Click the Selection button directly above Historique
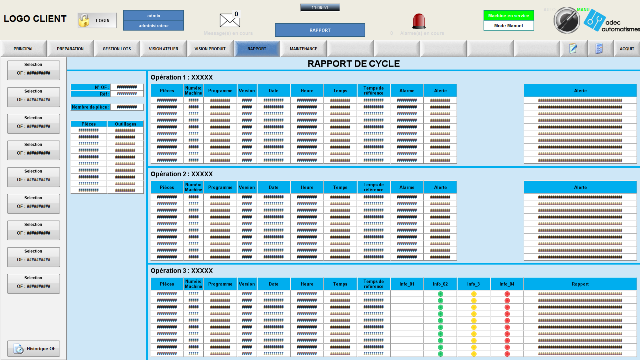 (x=33, y=283)
